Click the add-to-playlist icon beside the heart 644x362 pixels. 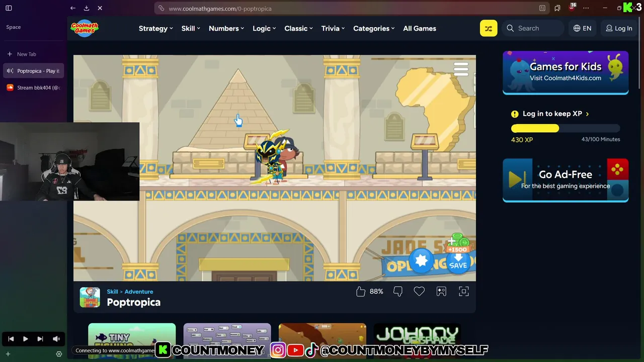point(441,292)
